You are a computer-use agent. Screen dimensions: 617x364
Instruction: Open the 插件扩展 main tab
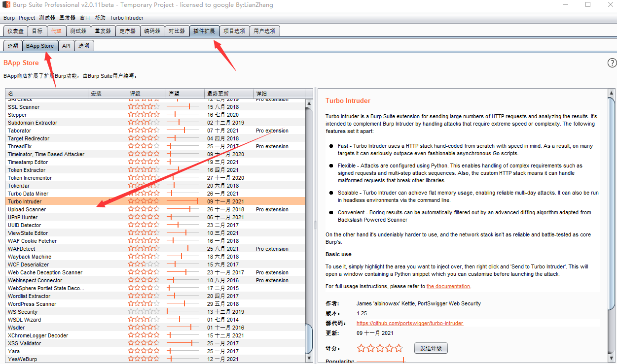(x=204, y=31)
